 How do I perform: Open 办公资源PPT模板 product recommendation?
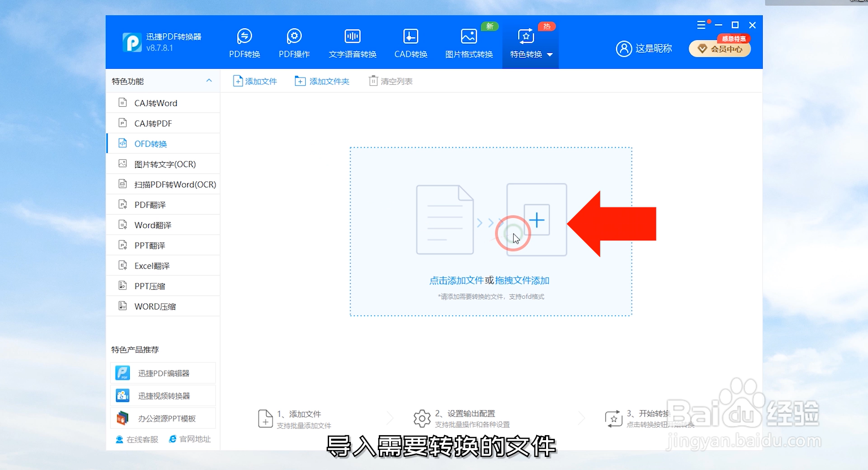[163, 418]
